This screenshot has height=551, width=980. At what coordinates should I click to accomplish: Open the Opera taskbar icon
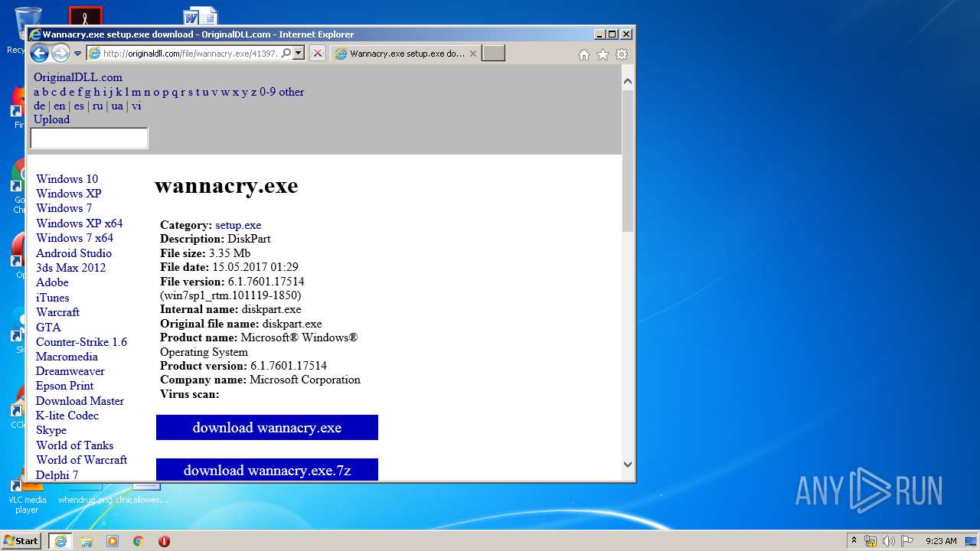(x=164, y=541)
